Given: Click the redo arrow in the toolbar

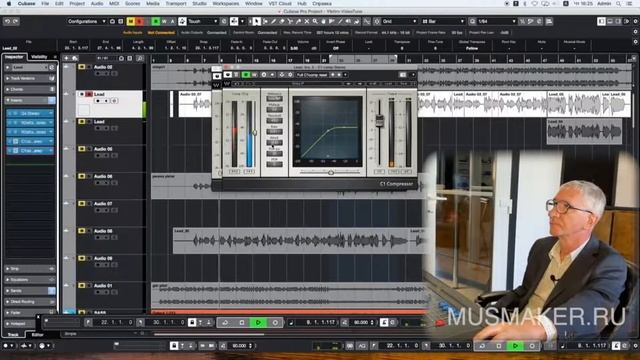Looking at the screenshot, I should pyautogui.click(x=16, y=21).
